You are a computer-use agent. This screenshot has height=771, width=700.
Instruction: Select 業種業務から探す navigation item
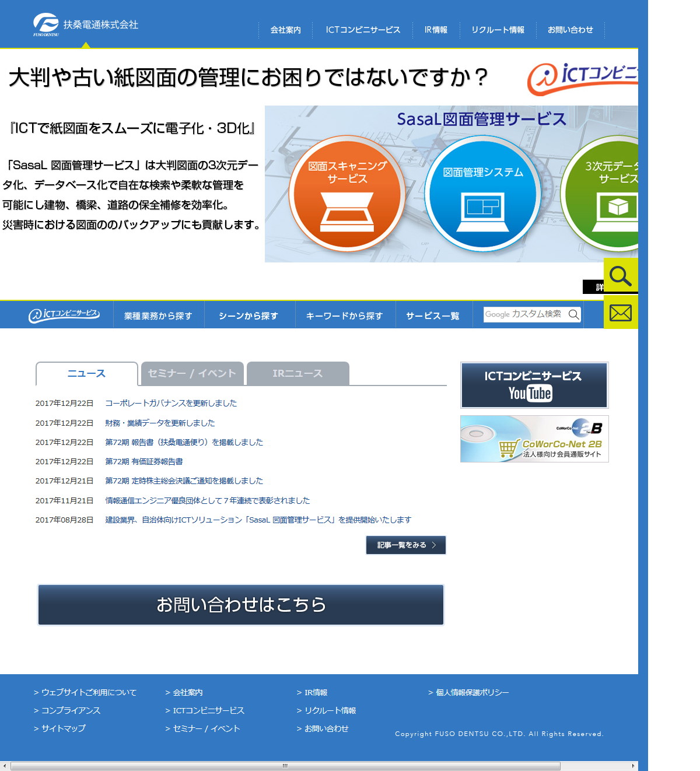click(158, 316)
